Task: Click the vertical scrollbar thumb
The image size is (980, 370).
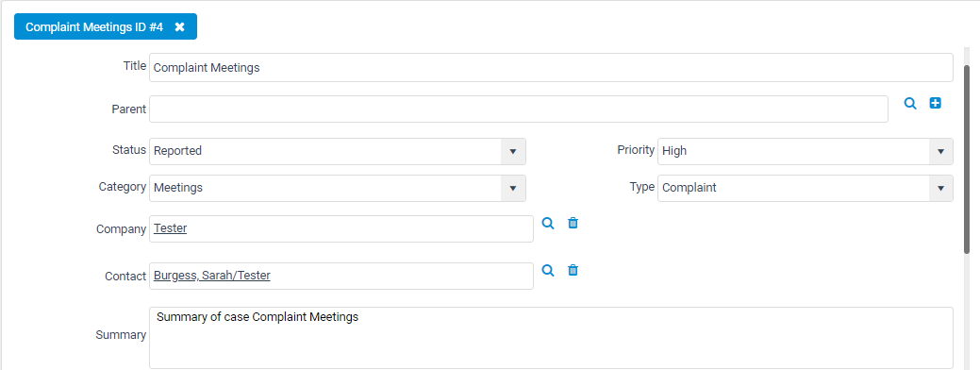Action: [x=967, y=160]
